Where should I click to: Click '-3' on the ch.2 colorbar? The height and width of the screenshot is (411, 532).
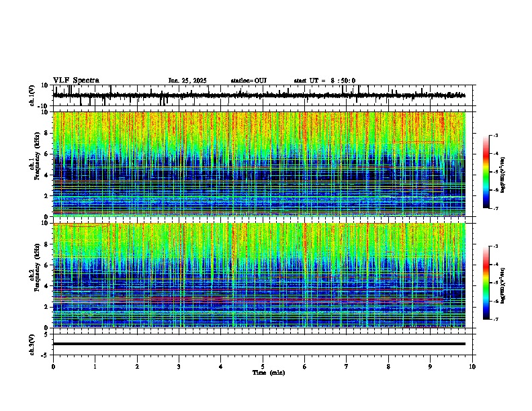point(495,246)
